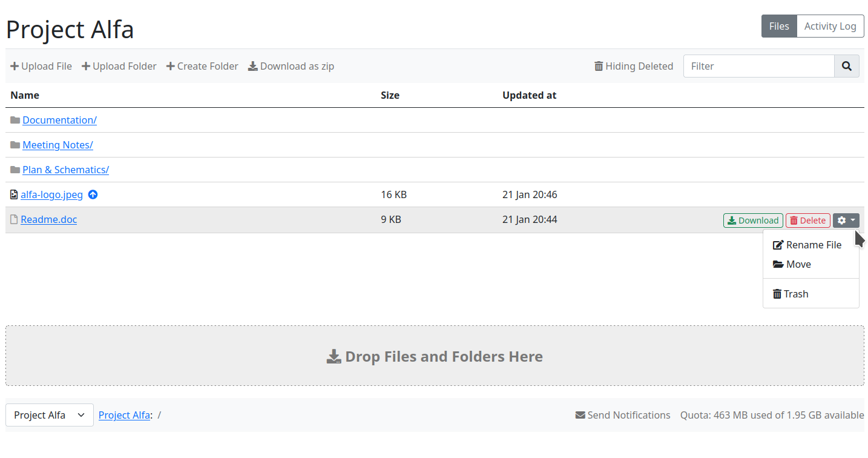Click the download arrow in the drop zone
The height and width of the screenshot is (458, 868).
click(x=334, y=356)
